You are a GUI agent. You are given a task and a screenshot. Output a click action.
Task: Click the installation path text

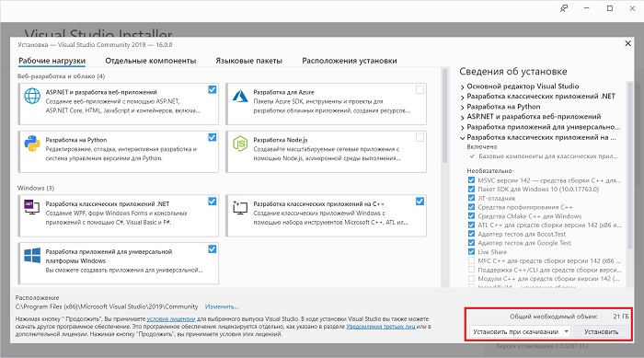point(107,306)
